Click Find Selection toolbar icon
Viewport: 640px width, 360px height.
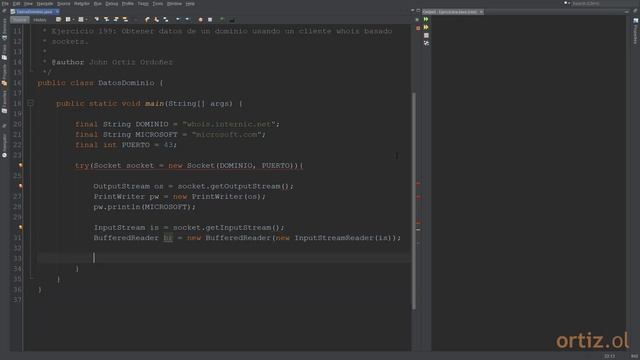(97, 20)
